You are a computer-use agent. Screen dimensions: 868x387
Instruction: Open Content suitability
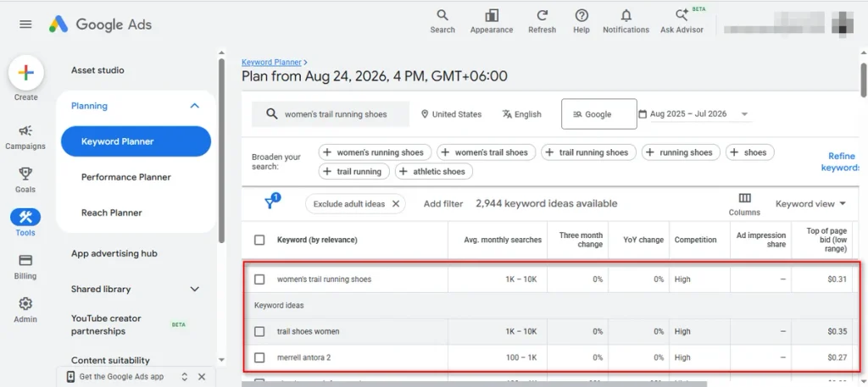click(x=110, y=361)
